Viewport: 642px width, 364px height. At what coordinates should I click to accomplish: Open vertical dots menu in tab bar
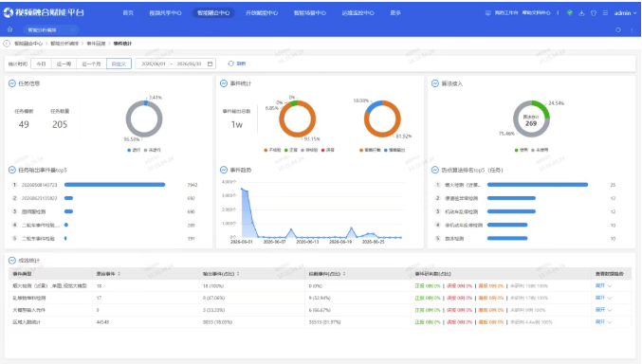click(x=632, y=30)
